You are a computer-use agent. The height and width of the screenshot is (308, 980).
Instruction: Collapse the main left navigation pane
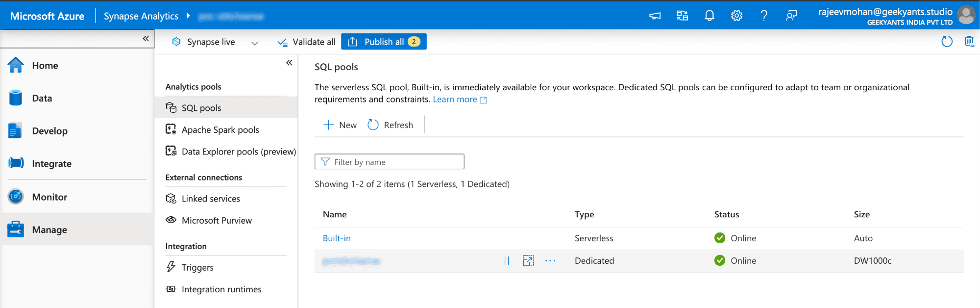pos(146,38)
